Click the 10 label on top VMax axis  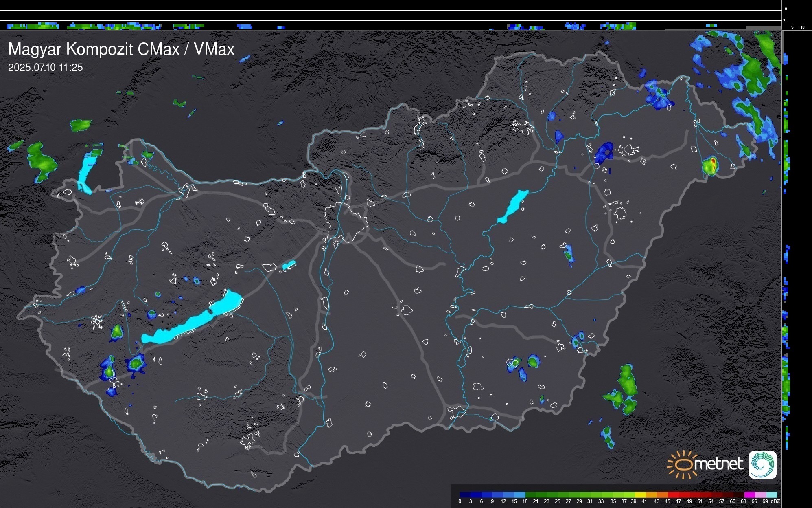(x=785, y=9)
